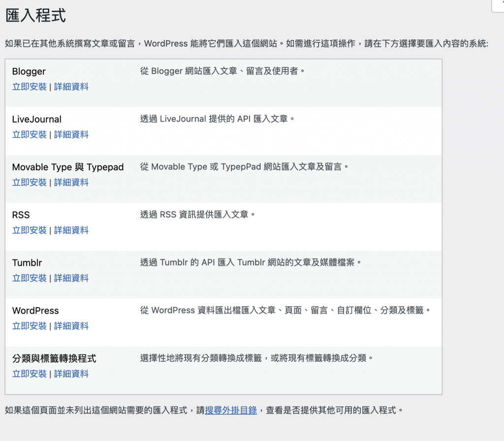Install the WordPress importer via 立即安裝
The height and width of the screenshot is (441, 504).
click(x=29, y=326)
